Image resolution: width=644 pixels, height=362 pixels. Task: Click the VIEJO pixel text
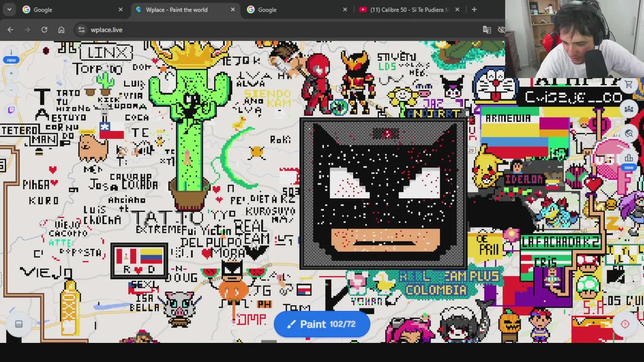[x=46, y=273]
